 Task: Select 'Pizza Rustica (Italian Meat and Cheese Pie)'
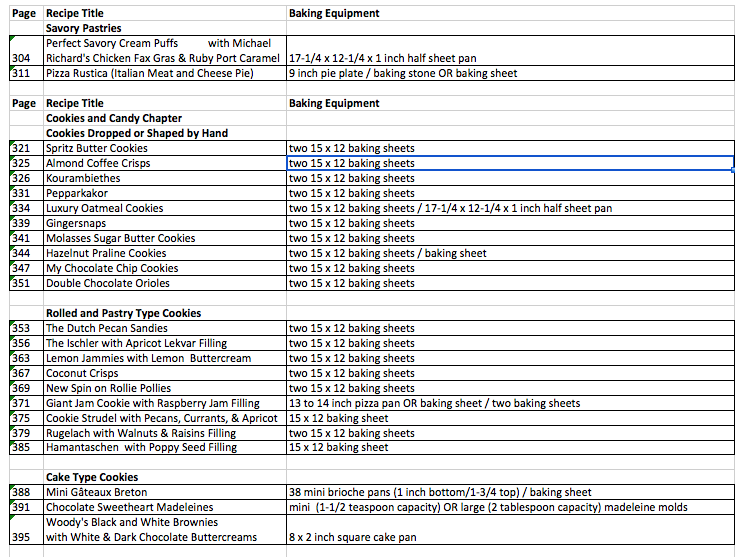pos(165,73)
